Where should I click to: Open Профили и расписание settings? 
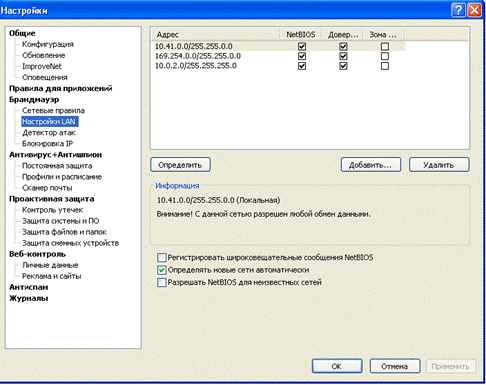62,176
